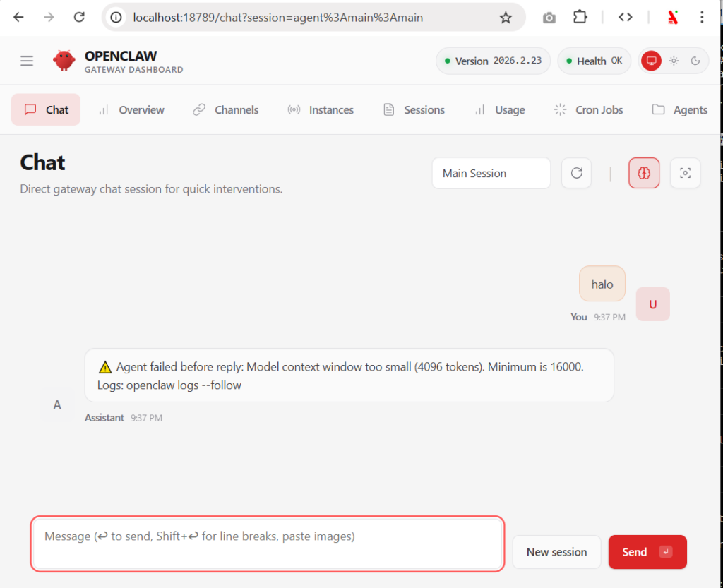Image resolution: width=723 pixels, height=588 pixels.
Task: Open the Cron Jobs tab
Action: (x=589, y=109)
